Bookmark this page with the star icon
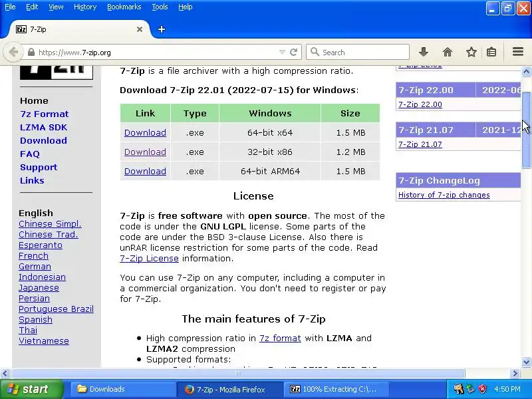The height and width of the screenshot is (399, 532). 471,53
